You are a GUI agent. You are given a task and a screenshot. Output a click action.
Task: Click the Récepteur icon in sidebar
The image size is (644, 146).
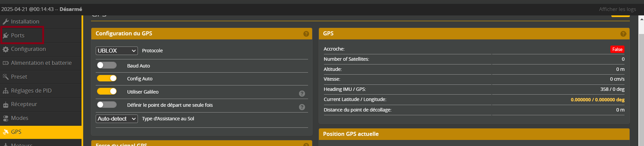[5, 105]
